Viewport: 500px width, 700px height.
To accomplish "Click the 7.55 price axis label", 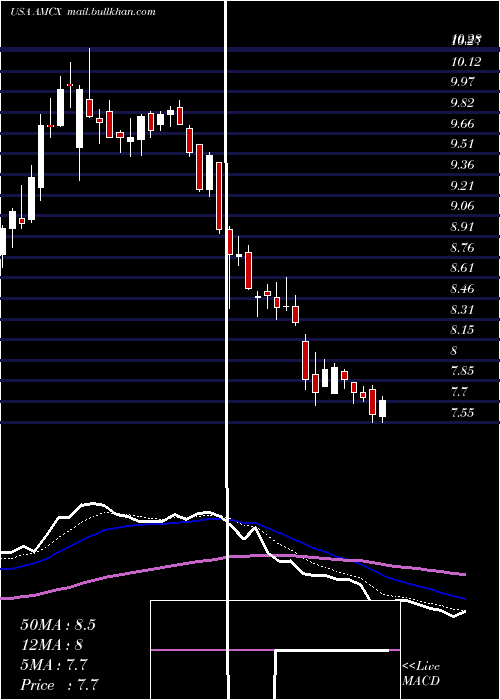I will (x=462, y=412).
